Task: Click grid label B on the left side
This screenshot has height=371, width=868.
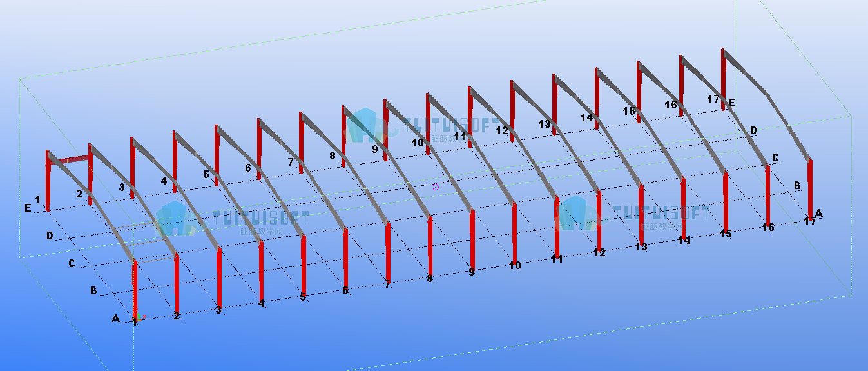Action: pos(93,291)
